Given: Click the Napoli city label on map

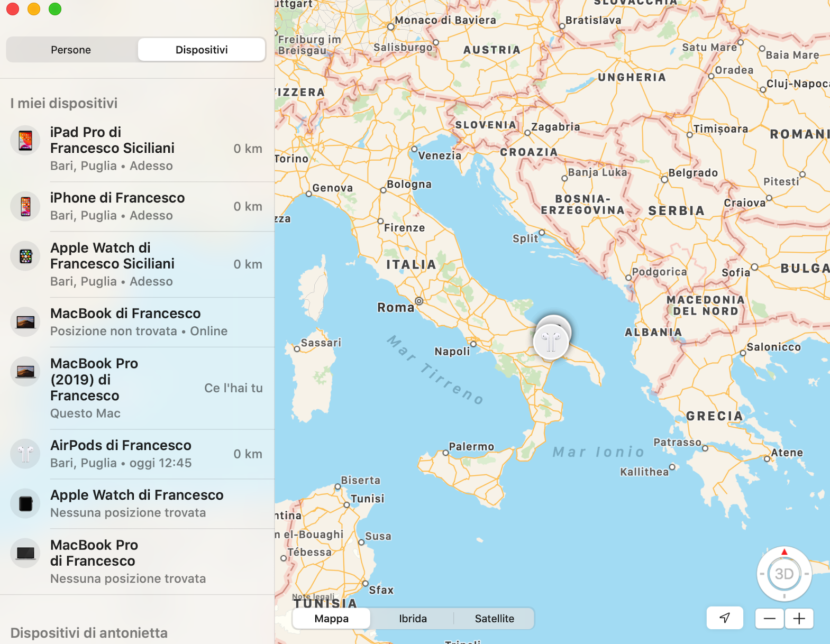Looking at the screenshot, I should click(452, 351).
